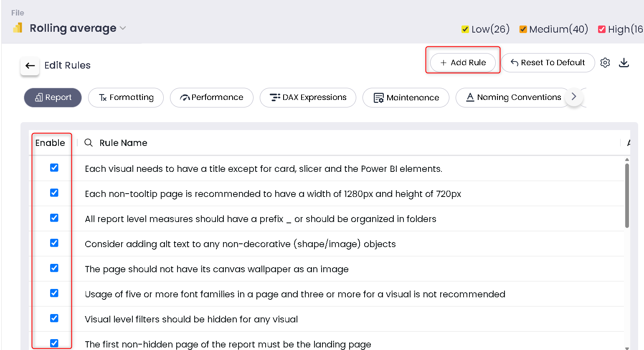Open the settings gear icon

pyautogui.click(x=605, y=63)
